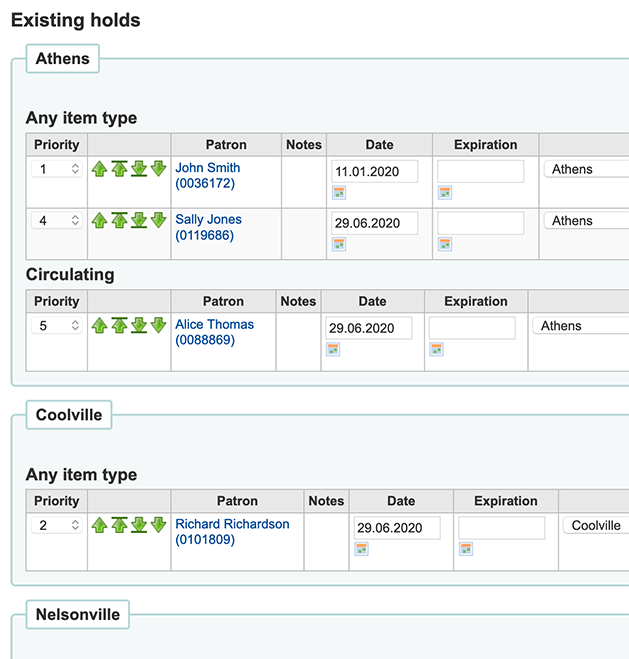The width and height of the screenshot is (629, 659).
Task: Open calendar under Alice Thomas's hold date
Action: pos(333,349)
